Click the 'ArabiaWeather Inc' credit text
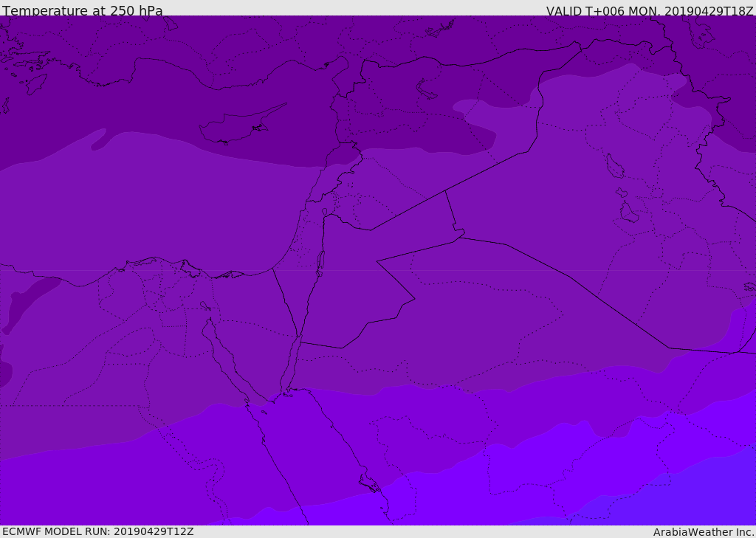The width and height of the screenshot is (756, 538). tap(703, 532)
